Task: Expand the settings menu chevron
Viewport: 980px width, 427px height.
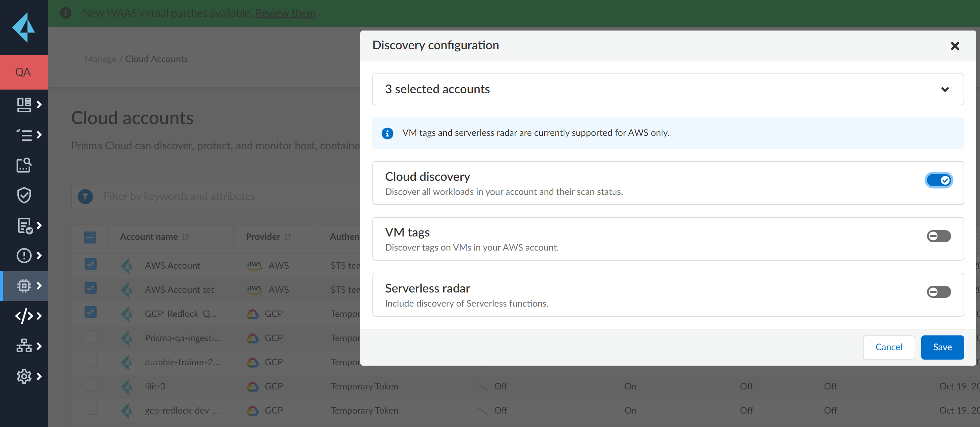Action: click(39, 376)
